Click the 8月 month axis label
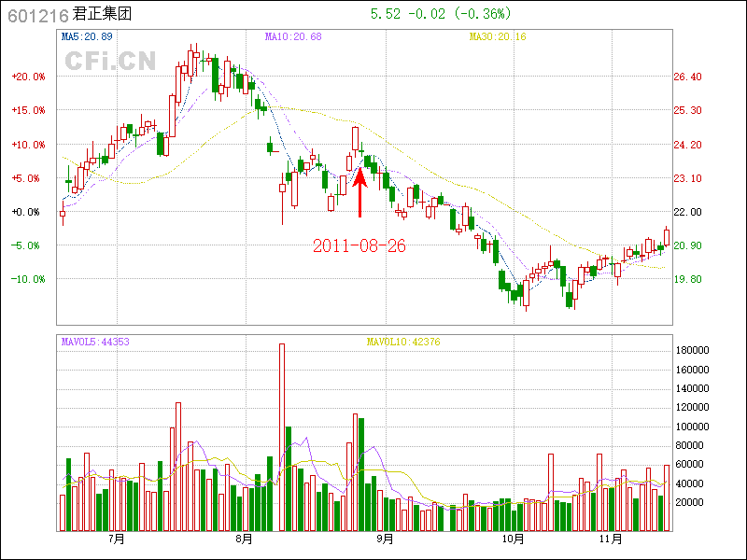This screenshot has width=747, height=560. pyautogui.click(x=245, y=539)
